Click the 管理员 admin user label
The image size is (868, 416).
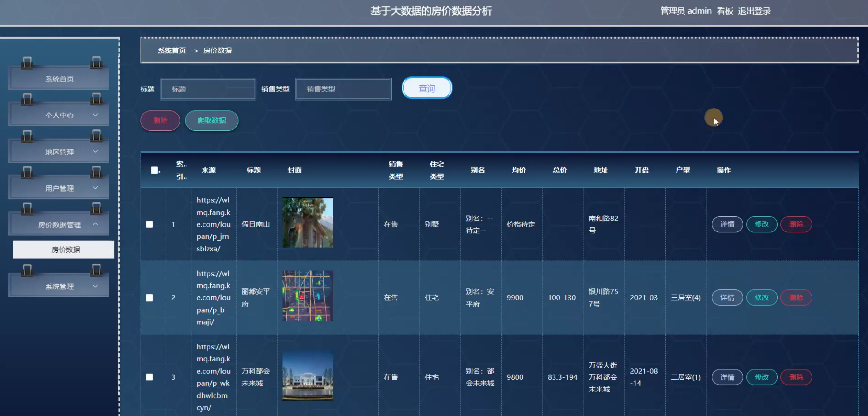tap(686, 11)
